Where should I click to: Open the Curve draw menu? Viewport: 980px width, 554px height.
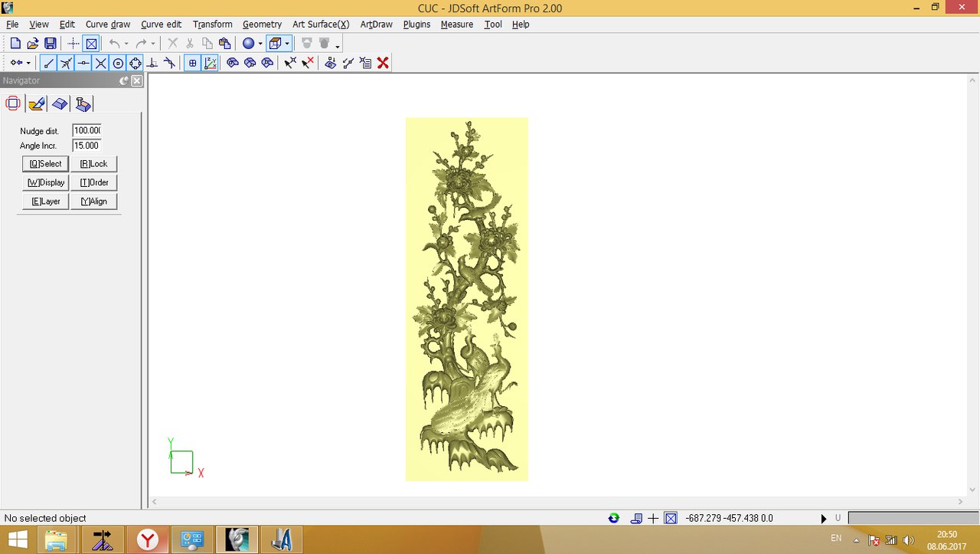coord(108,25)
